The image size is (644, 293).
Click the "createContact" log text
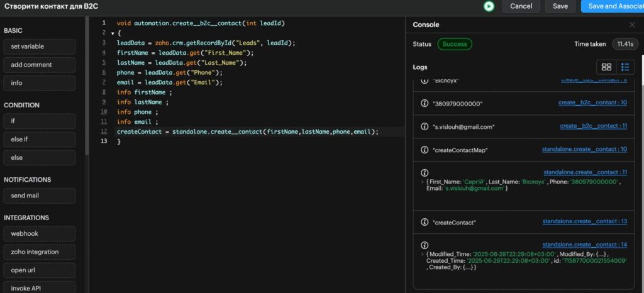(454, 223)
